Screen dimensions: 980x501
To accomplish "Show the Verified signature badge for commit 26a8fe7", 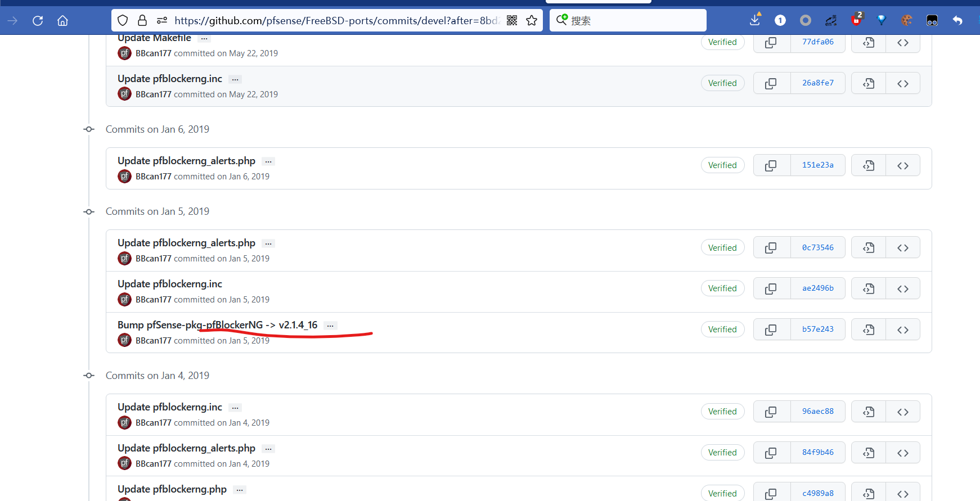I will click(x=722, y=83).
